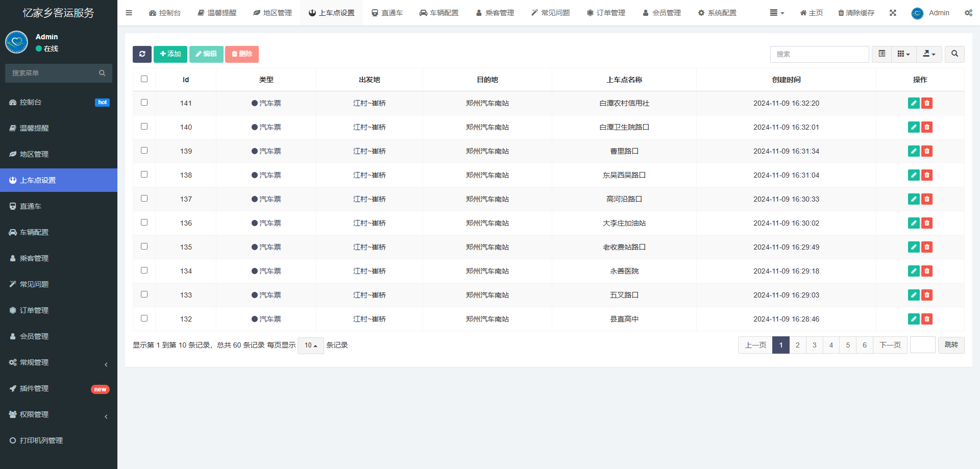Image resolution: width=980 pixels, height=469 pixels.
Task: Open the columns visibility dropdown
Action: click(x=903, y=54)
